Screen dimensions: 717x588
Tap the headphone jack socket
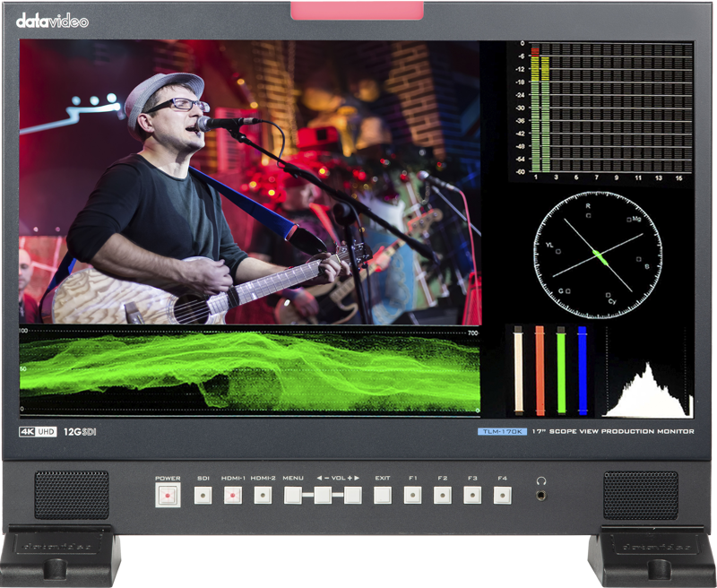(x=541, y=495)
